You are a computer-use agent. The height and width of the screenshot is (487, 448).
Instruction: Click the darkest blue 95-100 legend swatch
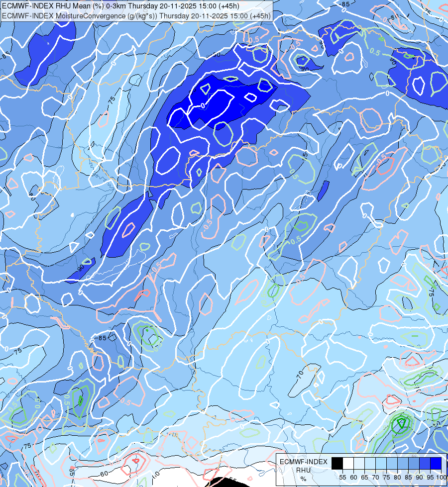[x=436, y=464]
